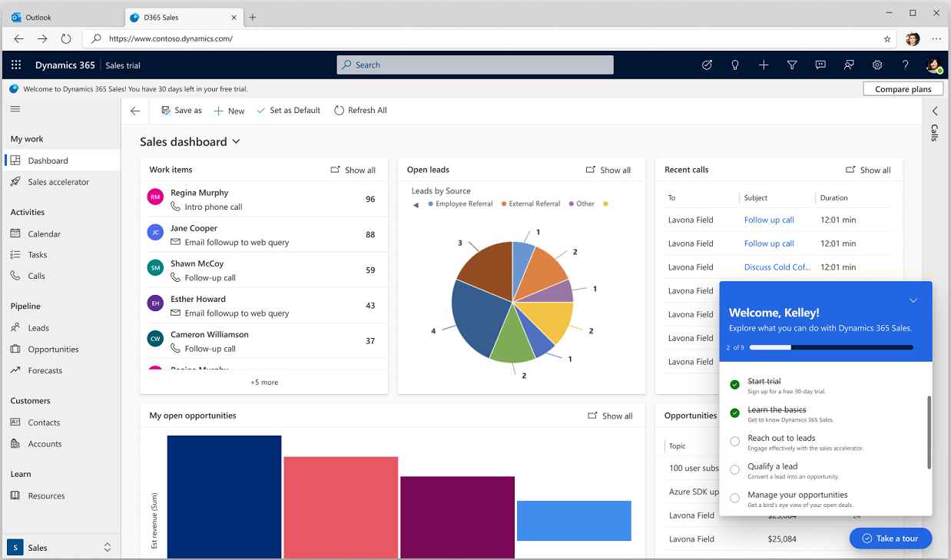
Task: Open the feedback chat icon in the header
Action: [820, 65]
